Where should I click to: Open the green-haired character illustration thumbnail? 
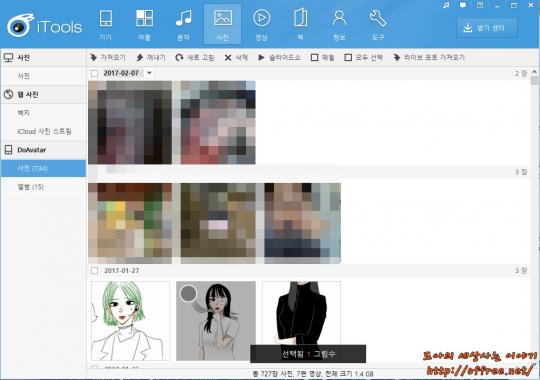click(131, 321)
